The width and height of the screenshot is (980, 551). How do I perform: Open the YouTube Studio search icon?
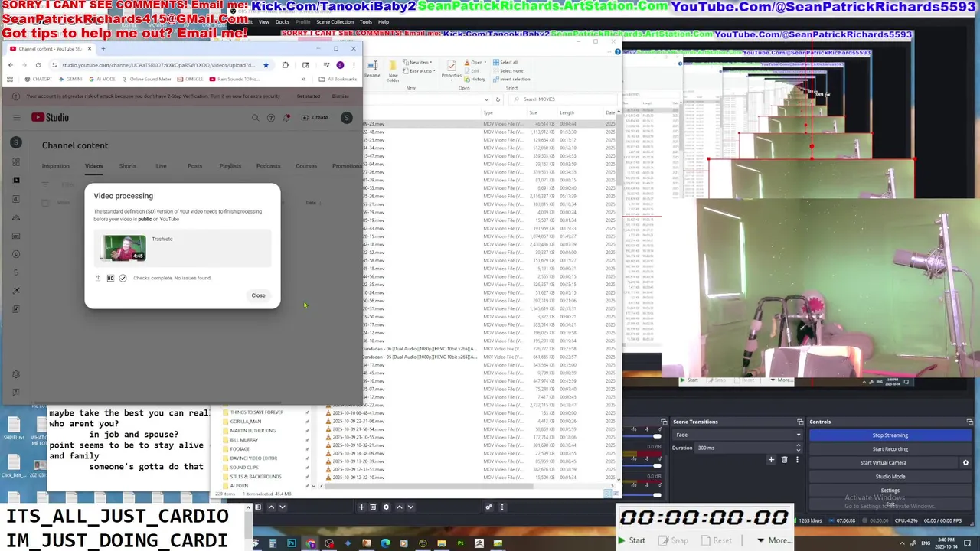(256, 118)
